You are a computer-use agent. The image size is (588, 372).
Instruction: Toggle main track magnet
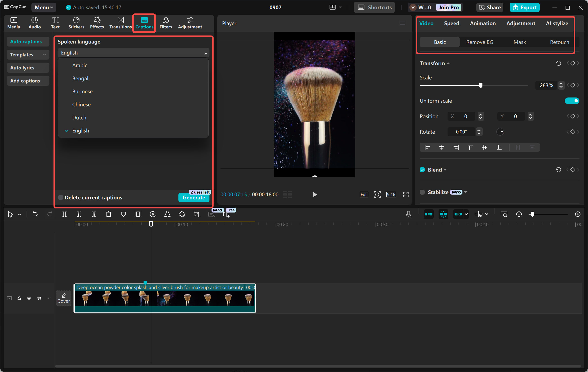(429, 214)
